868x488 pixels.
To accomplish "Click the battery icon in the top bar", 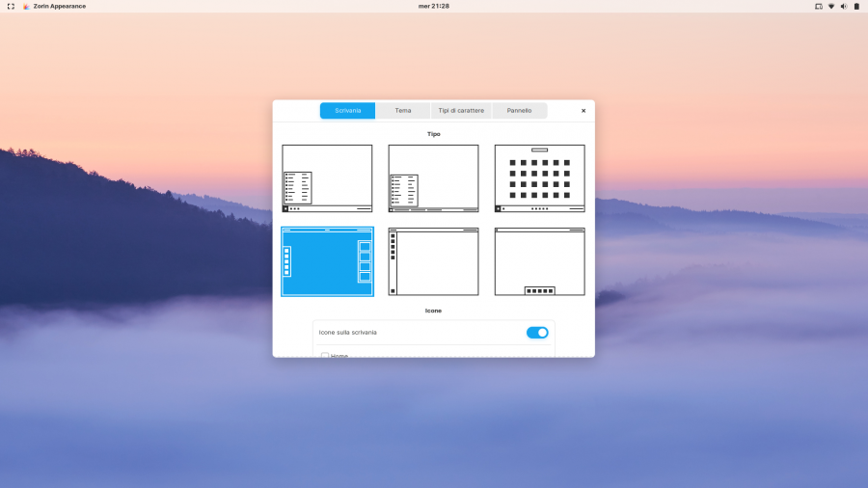I will [x=856, y=6].
